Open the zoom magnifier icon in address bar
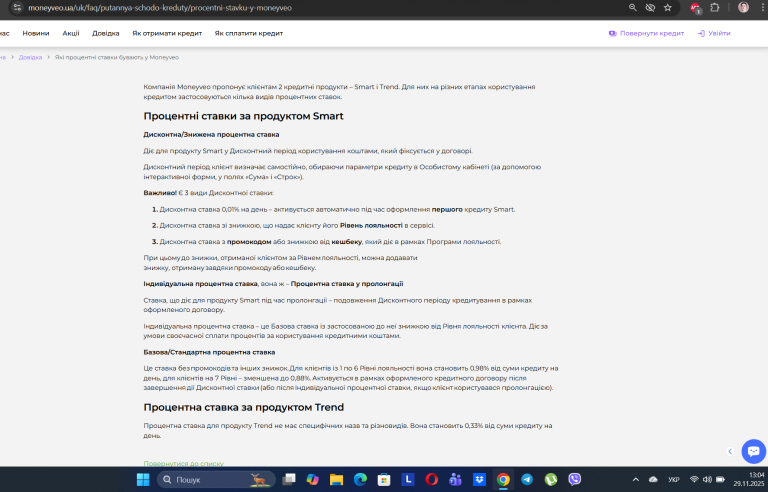The height and width of the screenshot is (492, 768). [633, 7]
